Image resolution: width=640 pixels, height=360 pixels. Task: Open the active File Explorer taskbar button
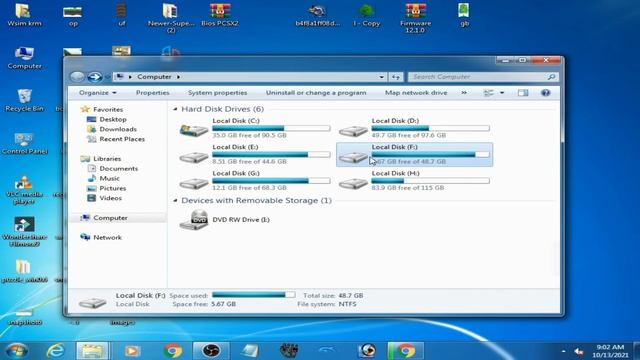click(x=93, y=351)
